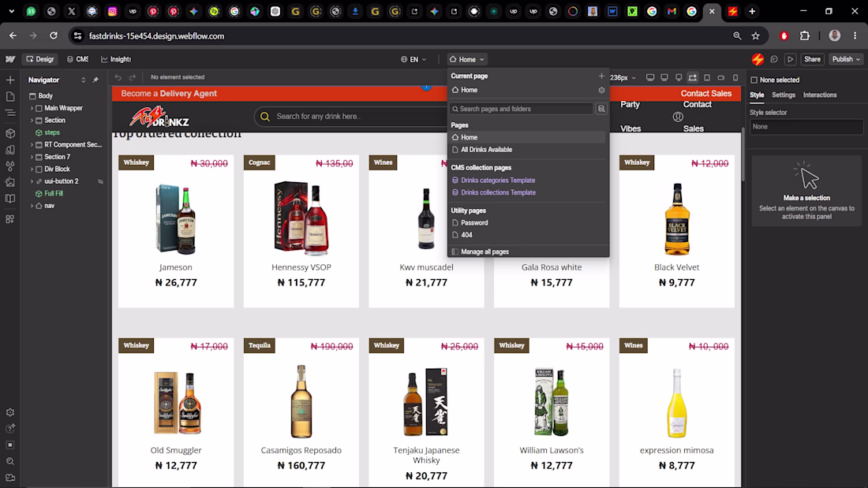Open the Pages panel in left sidebar

(x=10, y=97)
